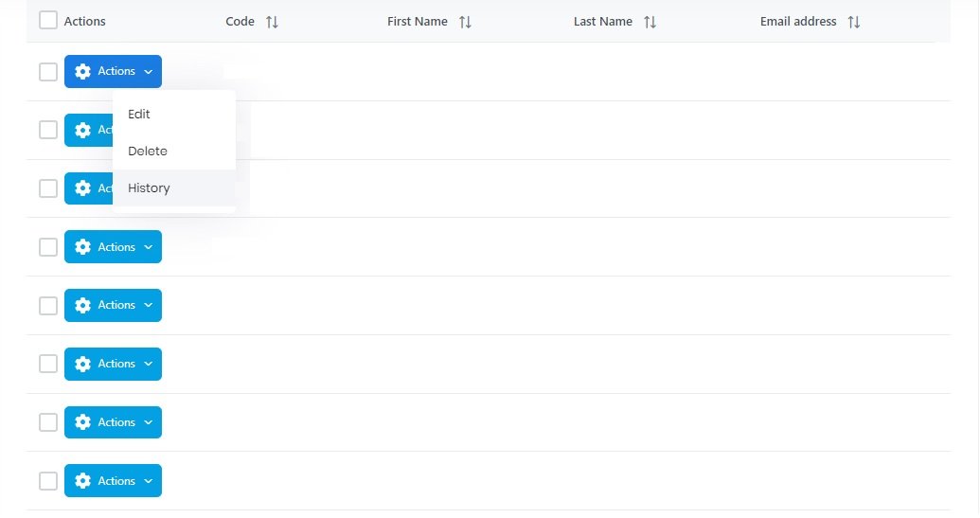The height and width of the screenshot is (518, 980).
Task: Sort by Email address using arrows icon
Action: pos(853,22)
